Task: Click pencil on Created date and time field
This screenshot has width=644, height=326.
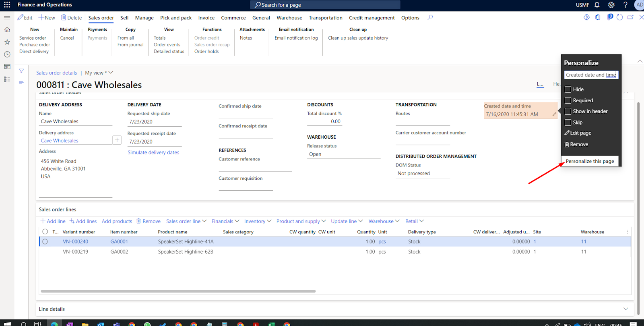Action: click(554, 114)
